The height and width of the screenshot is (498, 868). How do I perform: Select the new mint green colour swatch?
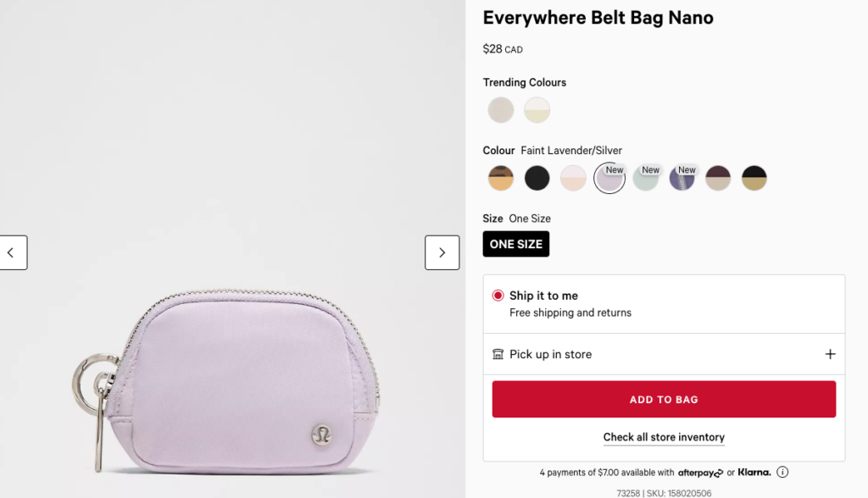[x=645, y=178]
